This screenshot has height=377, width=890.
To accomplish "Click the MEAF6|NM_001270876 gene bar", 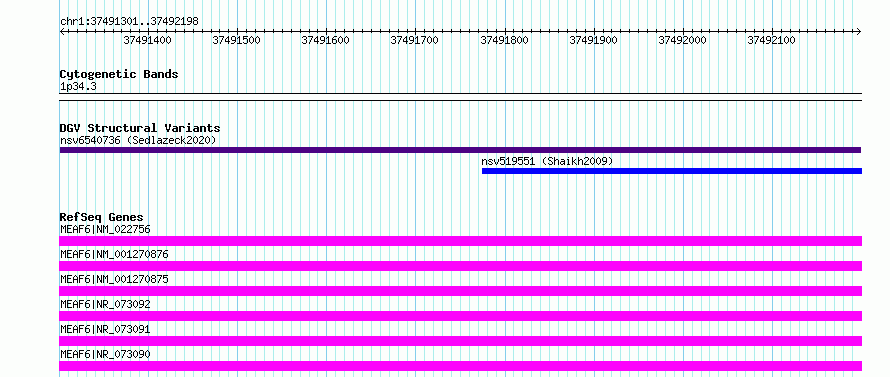I will (x=460, y=266).
